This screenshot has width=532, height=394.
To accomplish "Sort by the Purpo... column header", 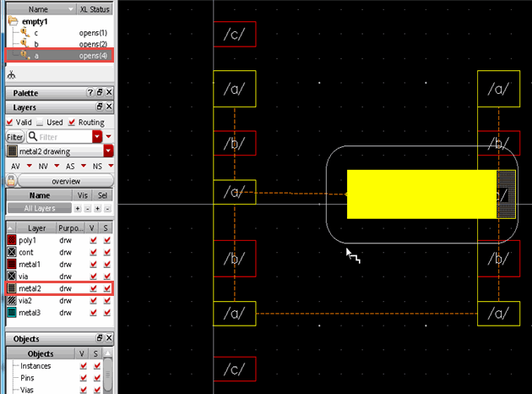I will click(70, 228).
